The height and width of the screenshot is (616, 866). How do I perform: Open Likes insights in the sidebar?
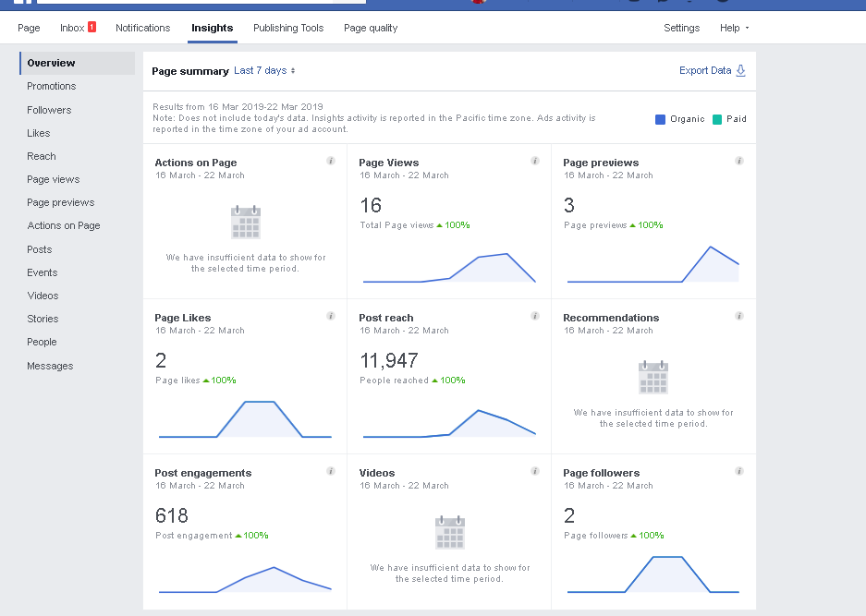click(x=39, y=133)
